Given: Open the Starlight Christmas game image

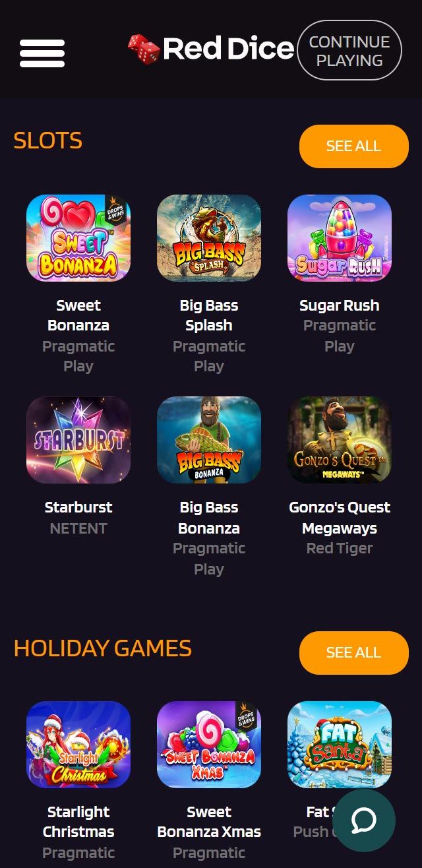Looking at the screenshot, I should (78, 745).
